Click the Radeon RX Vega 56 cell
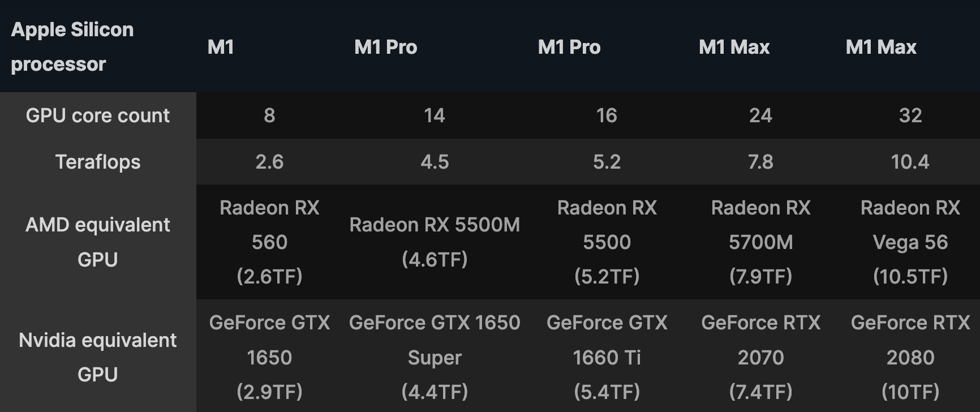The height and width of the screenshot is (412, 980). pyautogui.click(x=910, y=242)
